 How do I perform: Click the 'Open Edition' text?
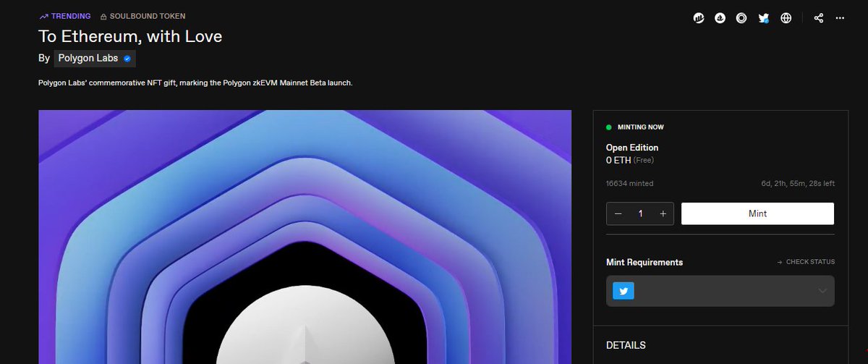[632, 148]
